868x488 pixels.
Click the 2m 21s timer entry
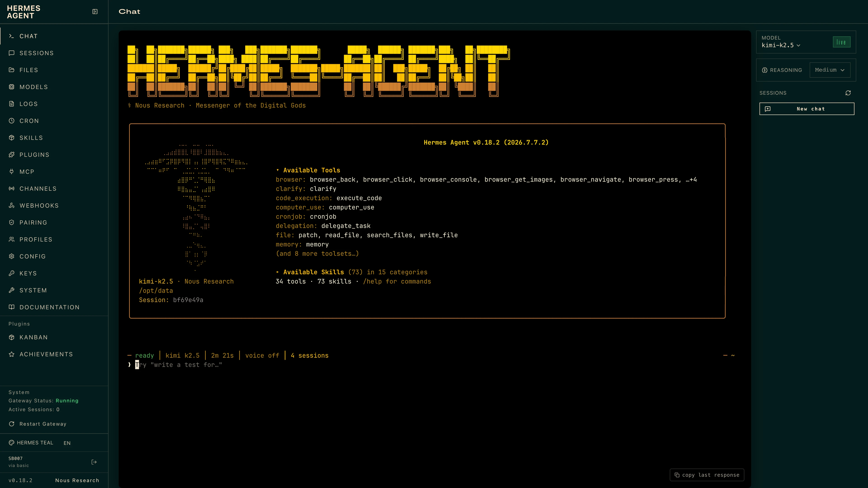[222, 356]
